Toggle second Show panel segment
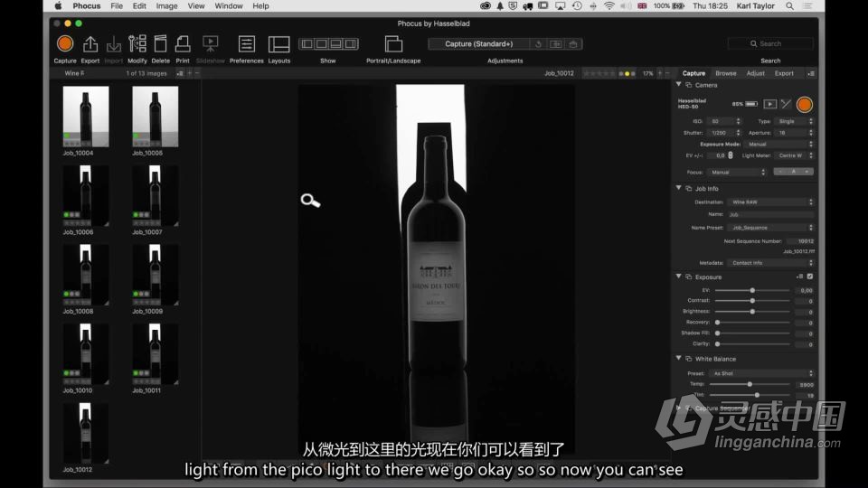 click(322, 43)
